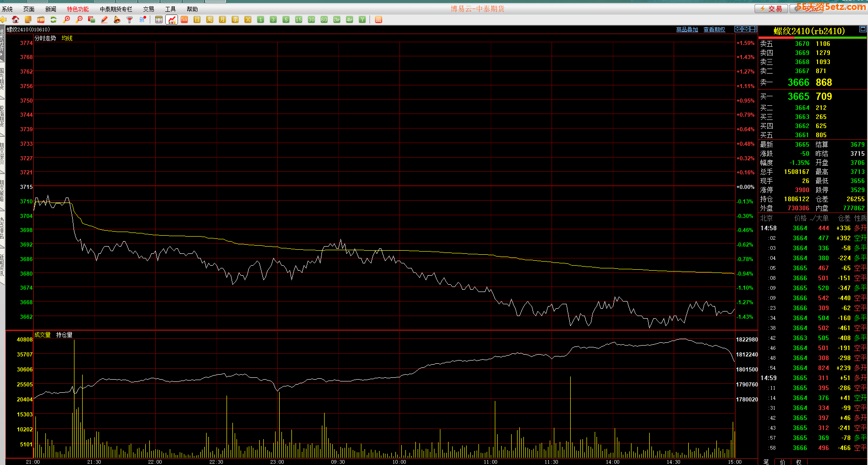Select the 3-minute period button
Image resolution: width=868 pixels, height=465 pixels.
click(x=273, y=20)
